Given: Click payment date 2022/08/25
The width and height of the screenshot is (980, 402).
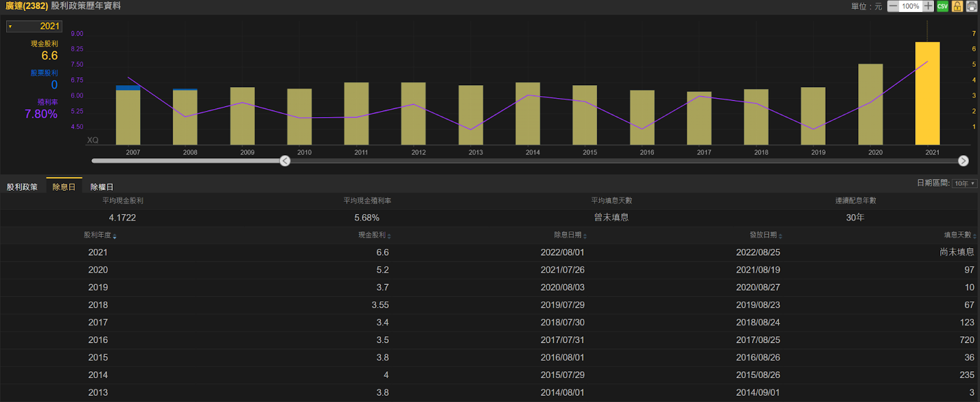Looking at the screenshot, I should [x=758, y=252].
